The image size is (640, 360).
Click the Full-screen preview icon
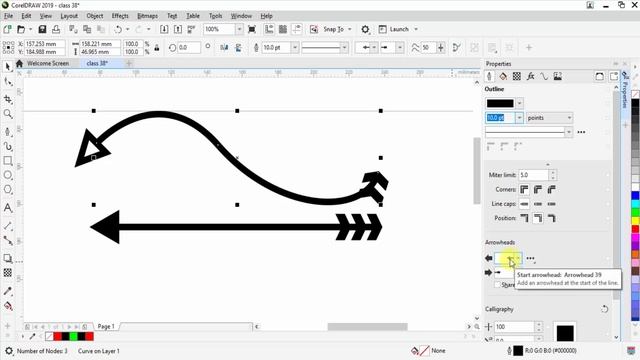pyautogui.click(x=252, y=29)
